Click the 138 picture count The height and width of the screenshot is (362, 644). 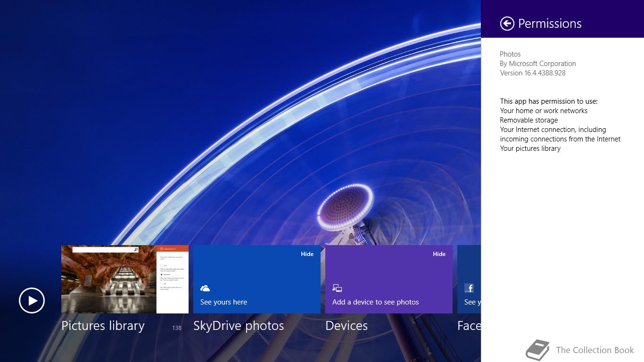177,328
